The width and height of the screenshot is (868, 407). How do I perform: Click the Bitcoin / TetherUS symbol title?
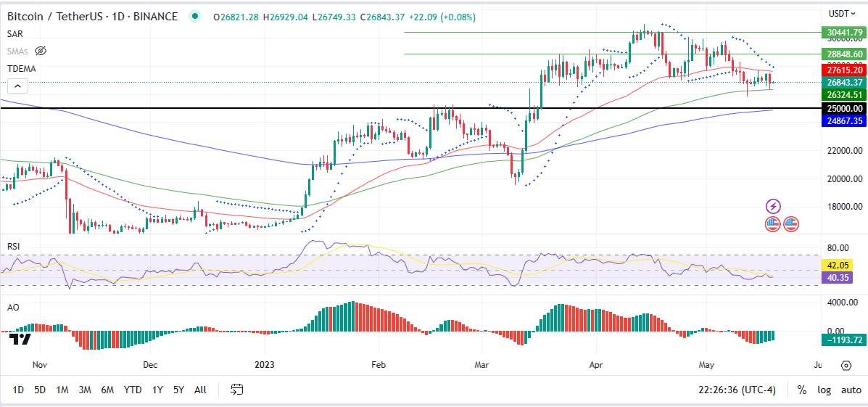[92, 17]
